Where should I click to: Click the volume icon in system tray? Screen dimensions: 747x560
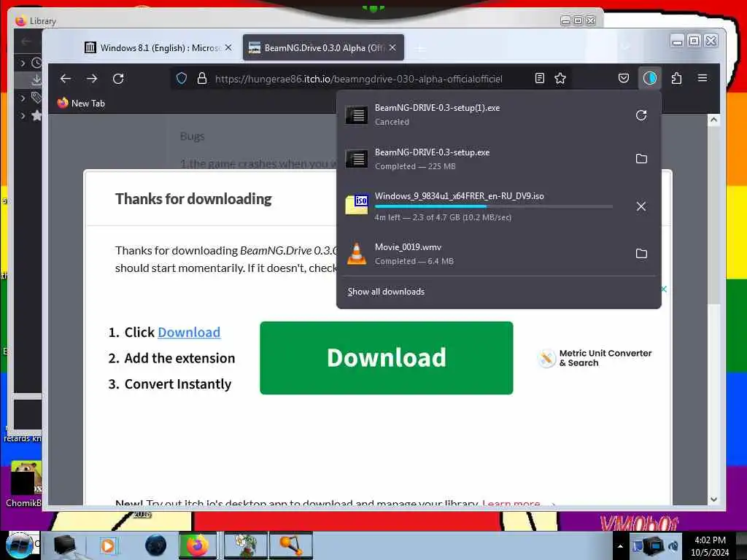pyautogui.click(x=673, y=545)
